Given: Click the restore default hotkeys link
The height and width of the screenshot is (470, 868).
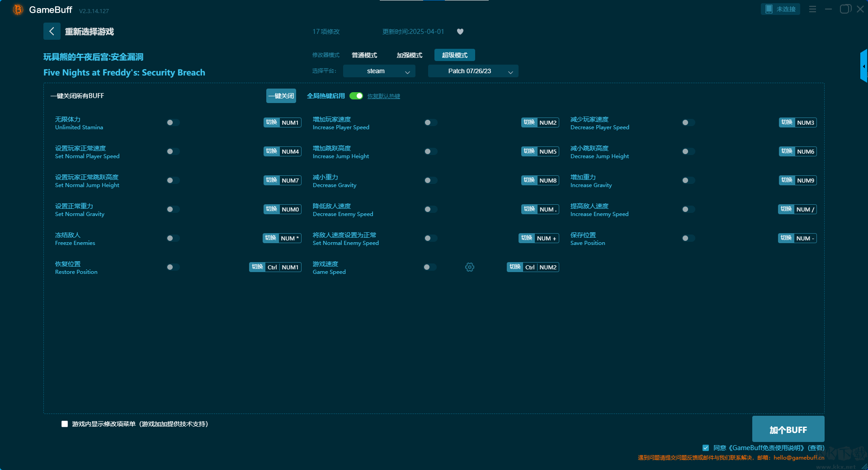Looking at the screenshot, I should (x=383, y=96).
